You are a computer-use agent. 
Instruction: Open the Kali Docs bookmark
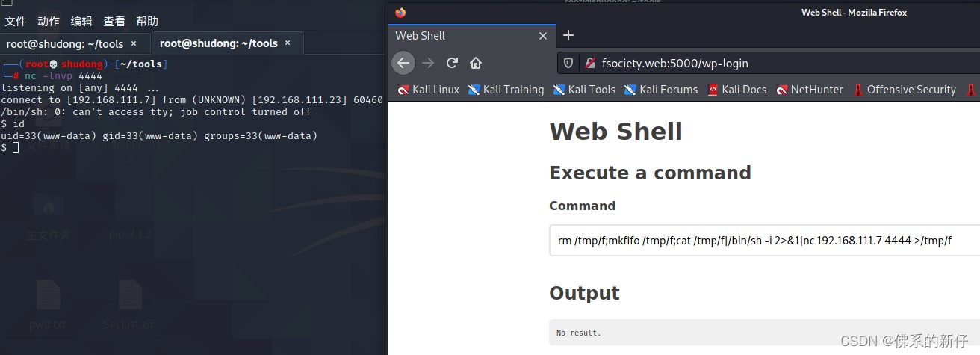[737, 90]
